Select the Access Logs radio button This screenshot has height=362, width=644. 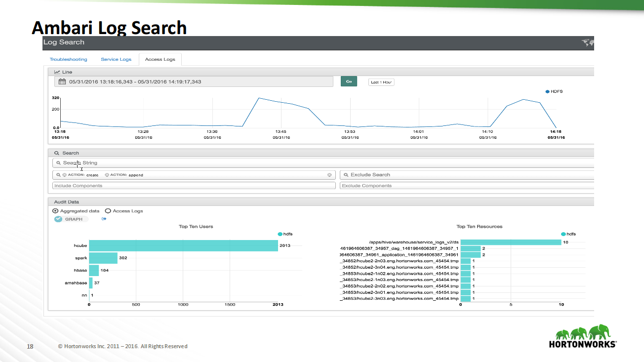tap(108, 211)
